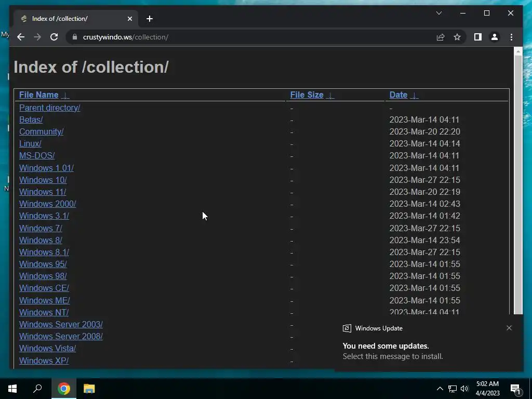Open the Windows 8.1 folder
532x399 pixels.
pos(44,252)
